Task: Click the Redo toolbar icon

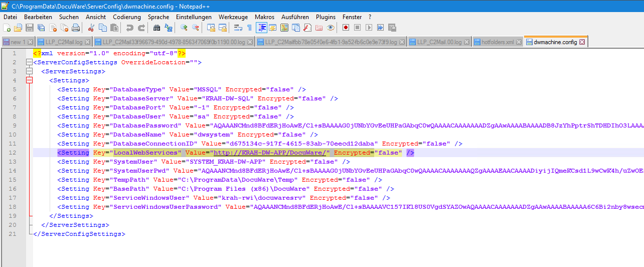Action: (x=141, y=28)
